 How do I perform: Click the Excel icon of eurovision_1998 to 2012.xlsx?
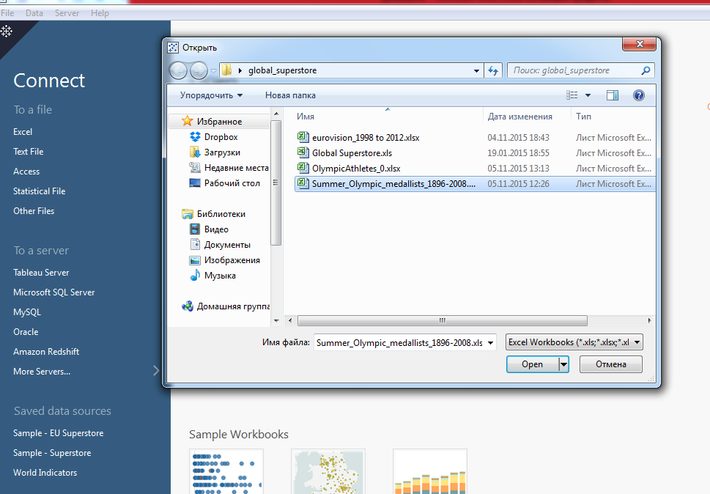[x=302, y=137]
